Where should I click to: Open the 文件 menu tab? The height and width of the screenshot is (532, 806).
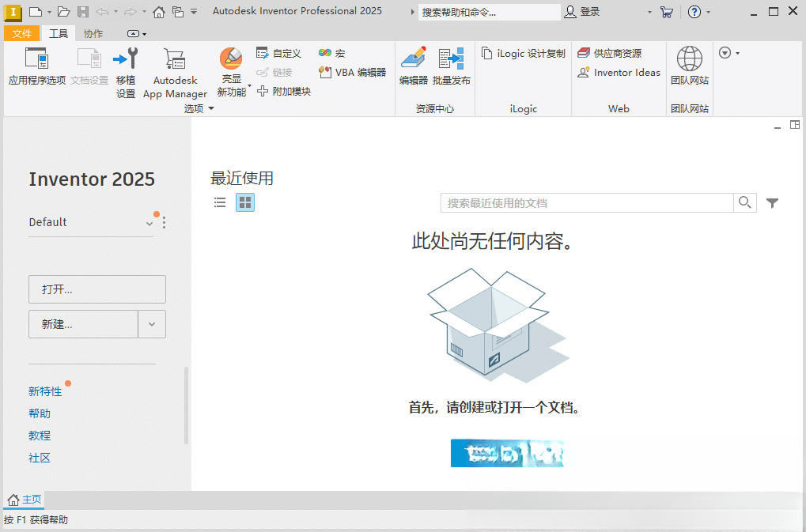(x=22, y=34)
